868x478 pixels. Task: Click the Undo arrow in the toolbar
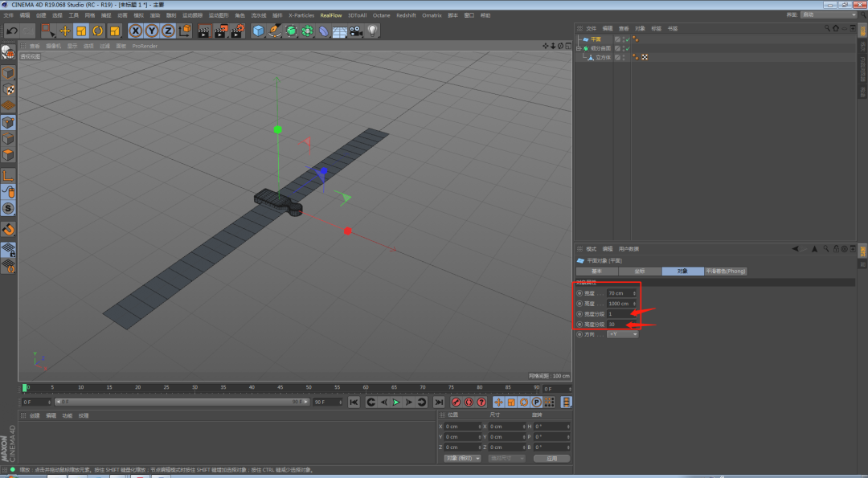point(10,31)
